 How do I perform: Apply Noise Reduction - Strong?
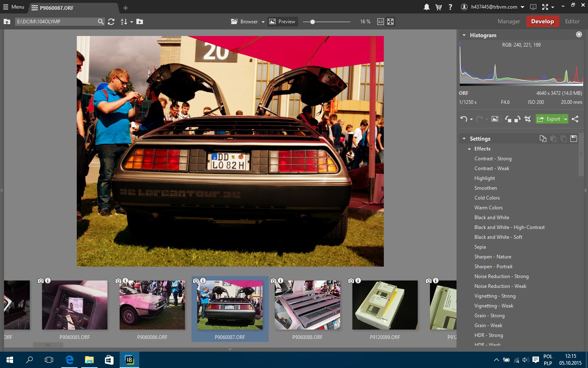pos(501,276)
